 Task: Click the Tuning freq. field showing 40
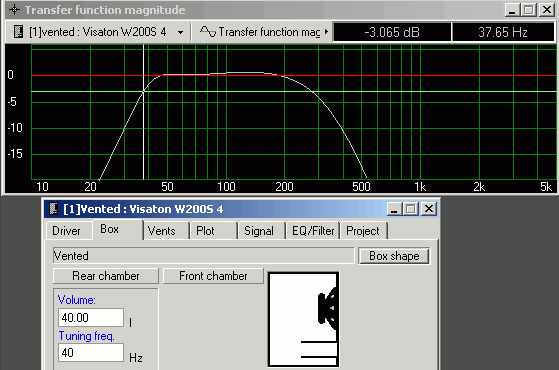(x=91, y=353)
